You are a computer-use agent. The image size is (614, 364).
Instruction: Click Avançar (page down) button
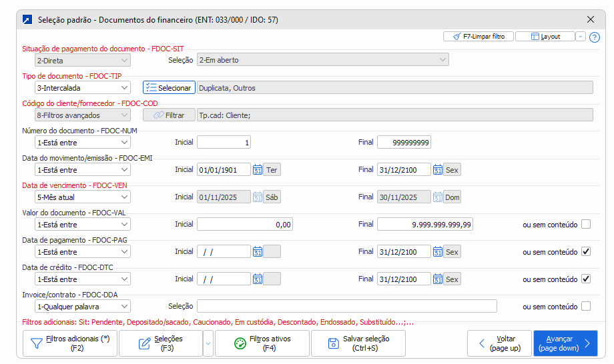[x=565, y=343]
